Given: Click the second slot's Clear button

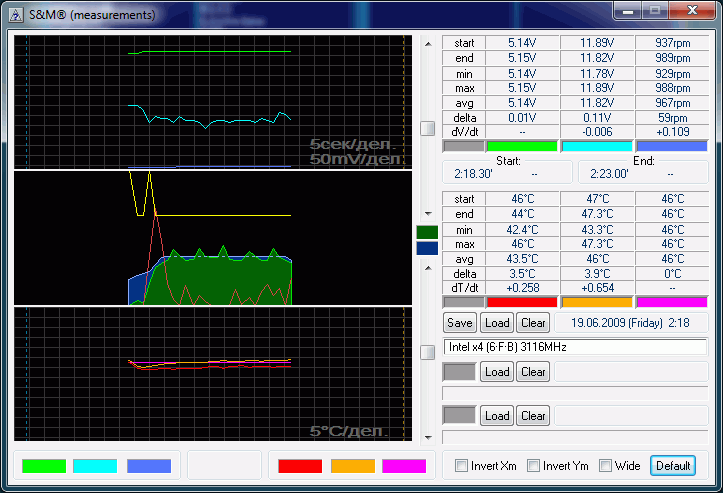Looking at the screenshot, I should pyautogui.click(x=533, y=372).
